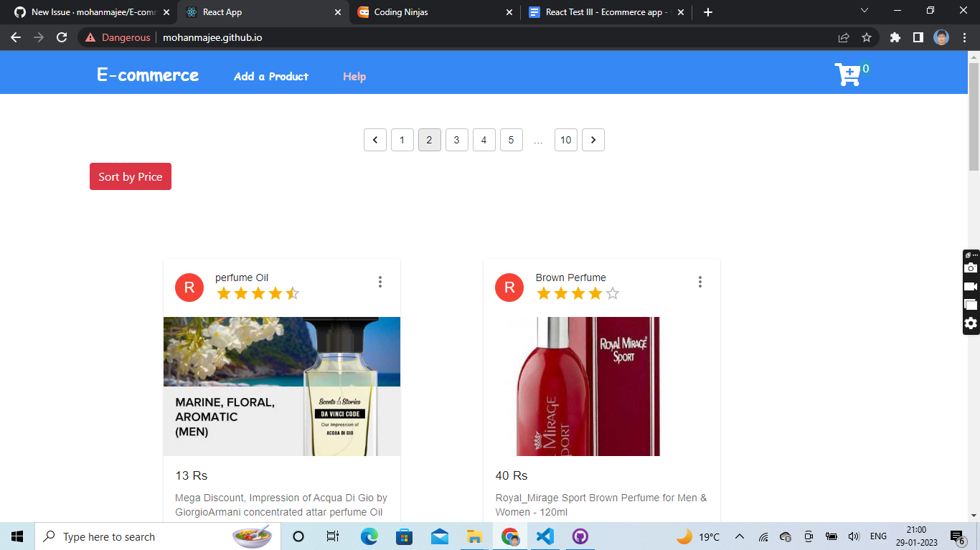This screenshot has height=550, width=980.
Task: Open the shopping cart icon
Action: click(848, 75)
